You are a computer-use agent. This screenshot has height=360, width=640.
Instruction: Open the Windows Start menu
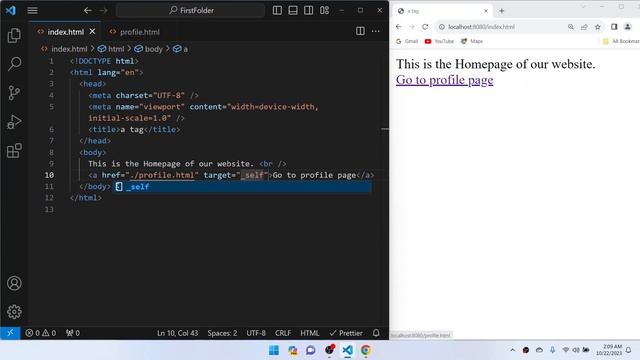pos(274,350)
